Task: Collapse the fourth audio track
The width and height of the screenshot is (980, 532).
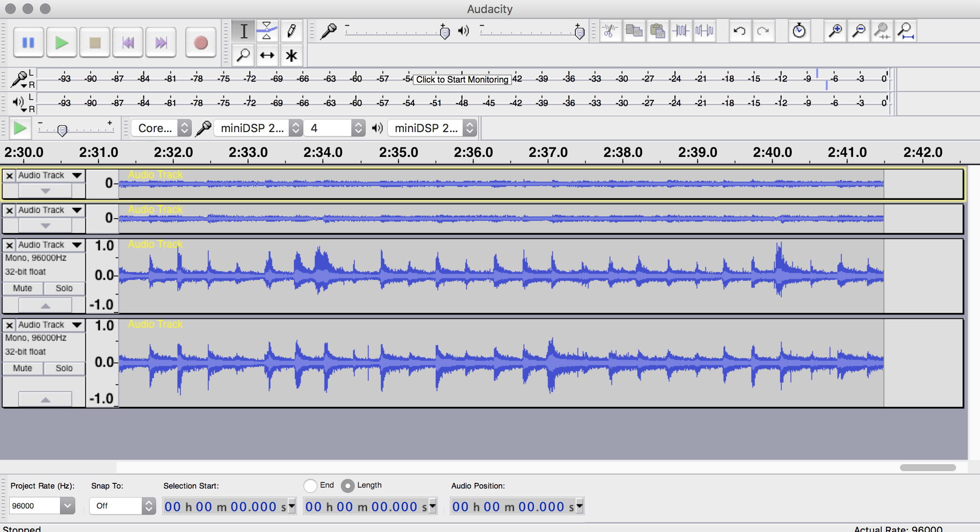Action: click(x=45, y=399)
